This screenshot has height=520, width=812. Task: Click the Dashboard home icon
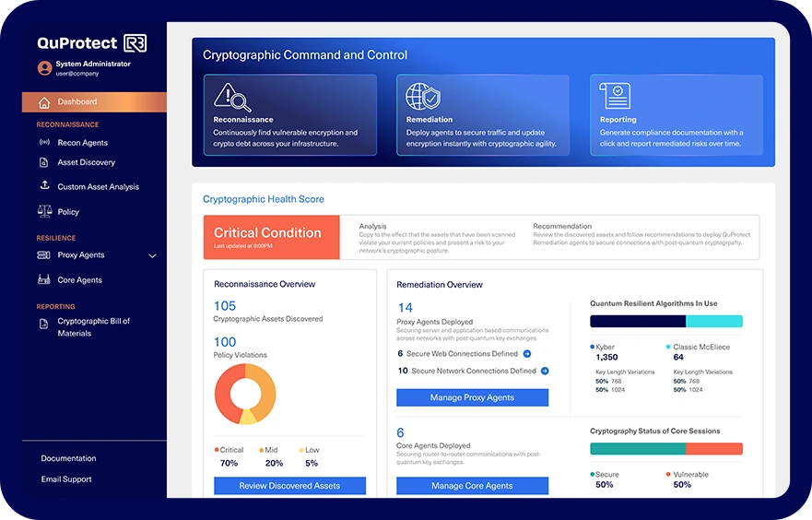click(x=44, y=102)
